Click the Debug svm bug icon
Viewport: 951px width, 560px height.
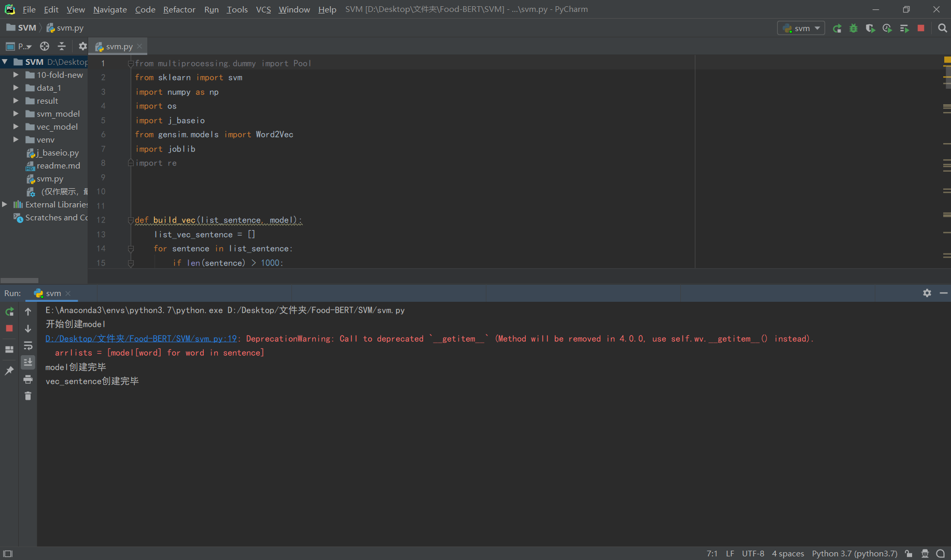(854, 29)
